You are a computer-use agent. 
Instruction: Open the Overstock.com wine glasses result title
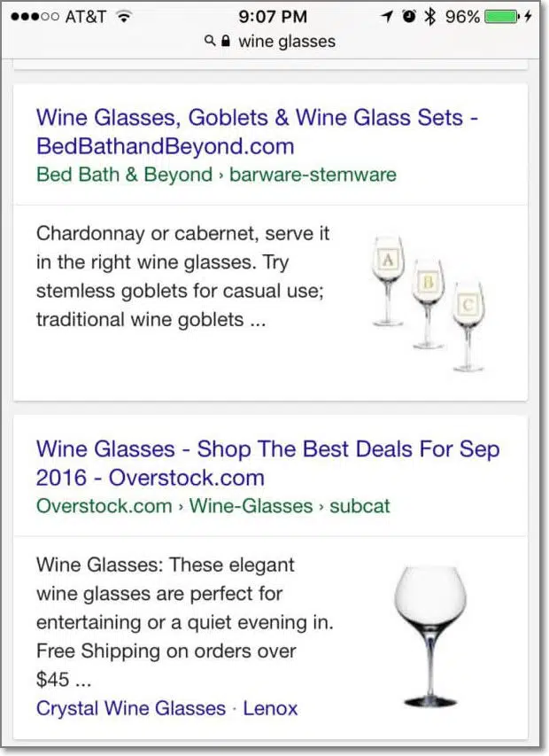tap(267, 463)
